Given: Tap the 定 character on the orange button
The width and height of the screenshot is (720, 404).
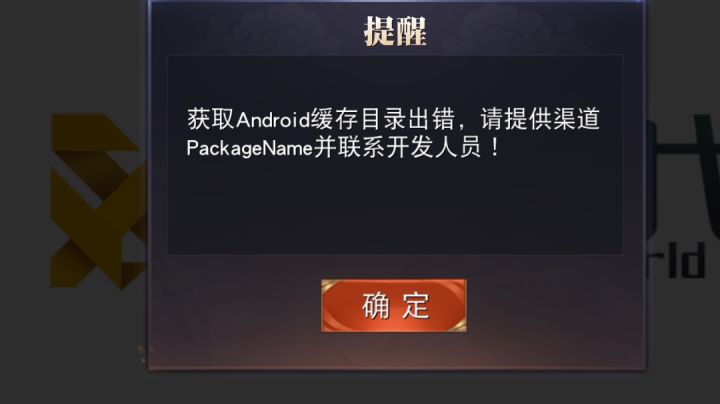Looking at the screenshot, I should coord(416,305).
